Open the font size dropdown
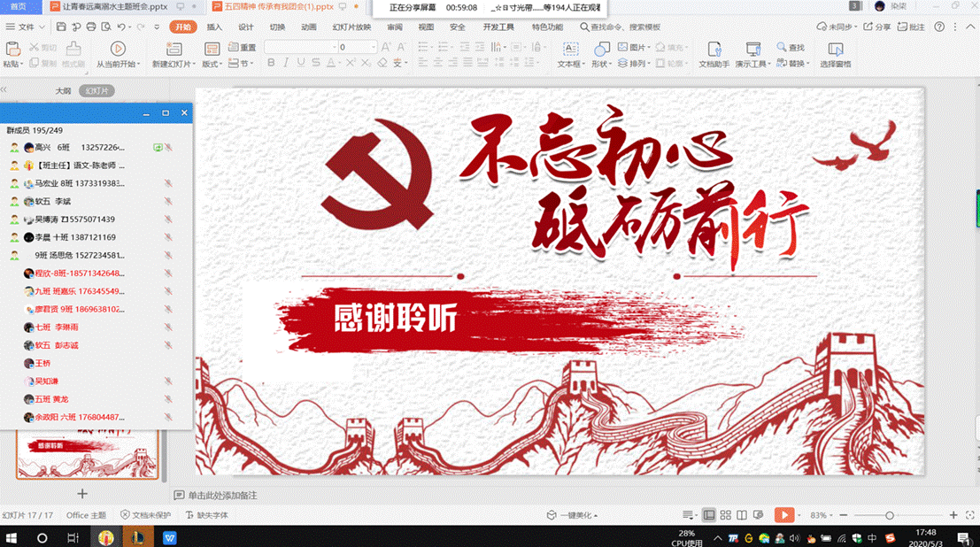This screenshot has height=547, width=980. click(x=373, y=48)
